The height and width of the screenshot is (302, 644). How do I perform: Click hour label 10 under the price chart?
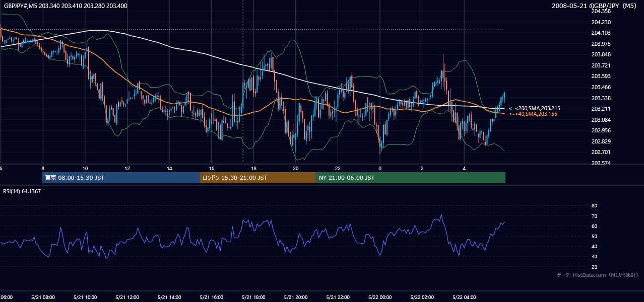85,169
